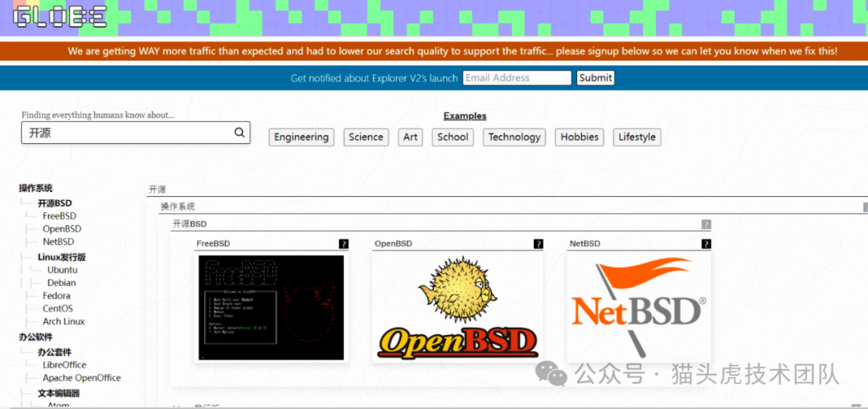Choose the Engineering example
The width and height of the screenshot is (868, 409).
tap(301, 137)
